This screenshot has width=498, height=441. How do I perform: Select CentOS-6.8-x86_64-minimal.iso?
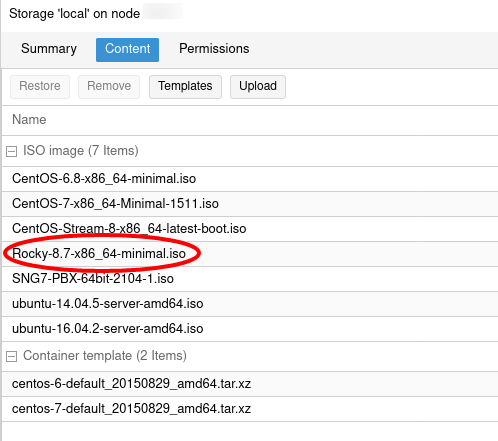(250, 179)
